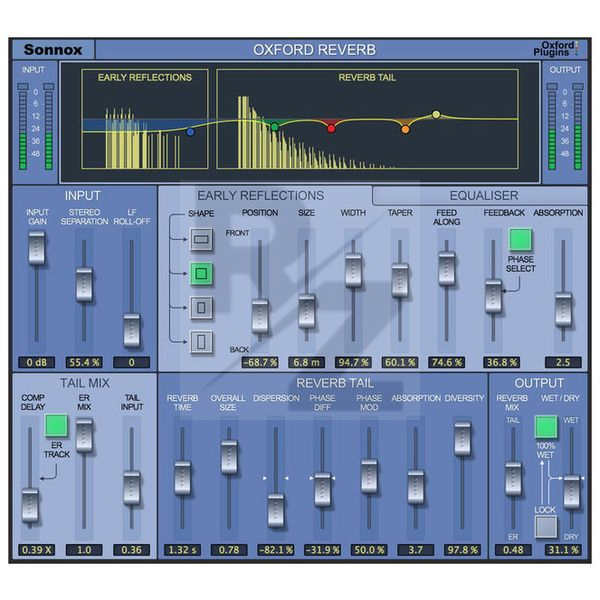Switch to the Early Reflections tab
Image resolution: width=600 pixels, height=600 pixels.
[261, 196]
